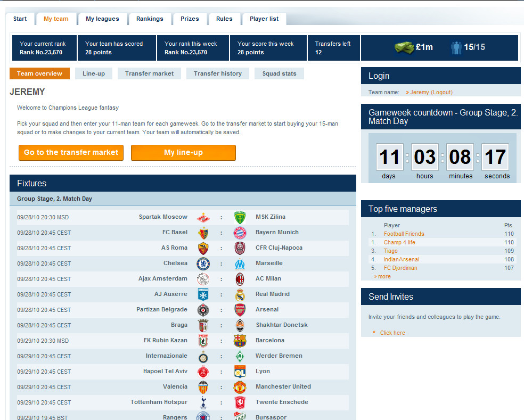
Task: Click the Arsenal club crest
Action: coord(240,310)
